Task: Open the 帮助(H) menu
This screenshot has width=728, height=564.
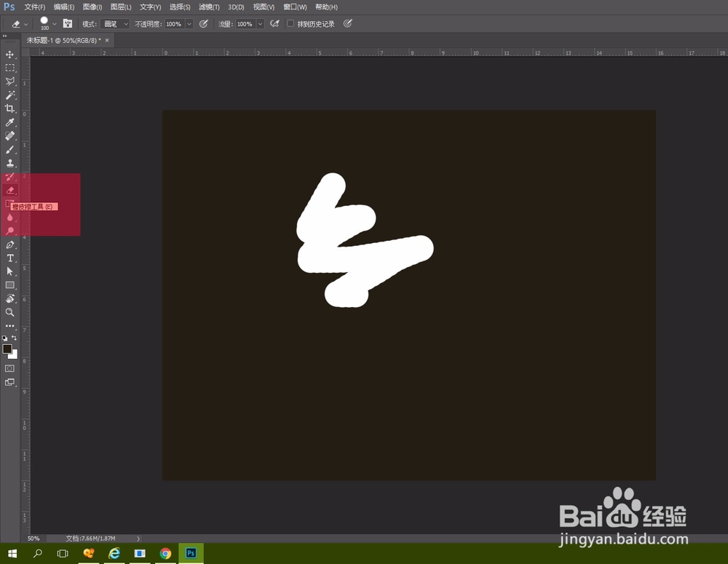Action: tap(326, 7)
